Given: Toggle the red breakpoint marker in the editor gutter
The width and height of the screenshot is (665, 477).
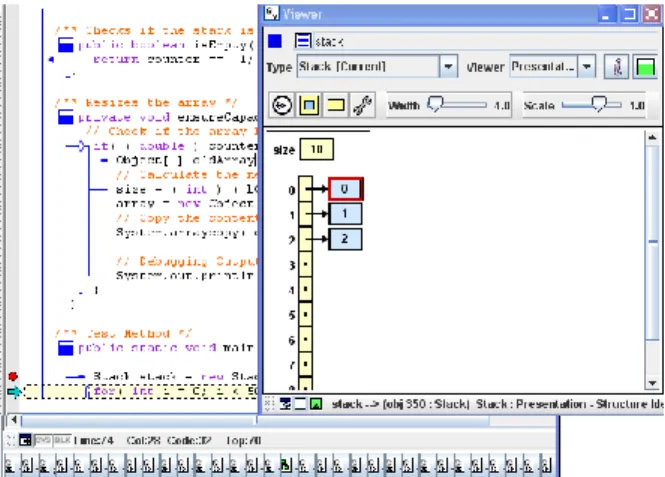Looking at the screenshot, I should pos(13,376).
